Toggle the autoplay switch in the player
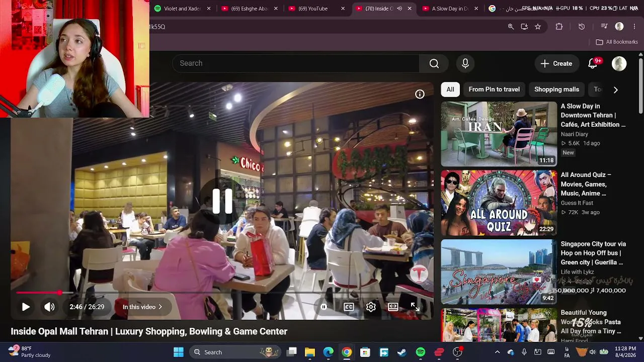This screenshot has width=644, height=362. 324,307
